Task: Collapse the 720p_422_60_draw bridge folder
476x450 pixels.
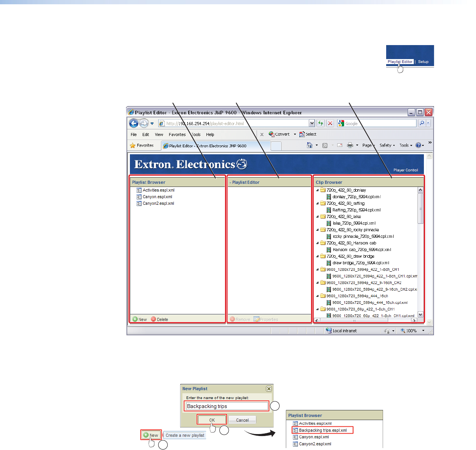Action: [317, 256]
